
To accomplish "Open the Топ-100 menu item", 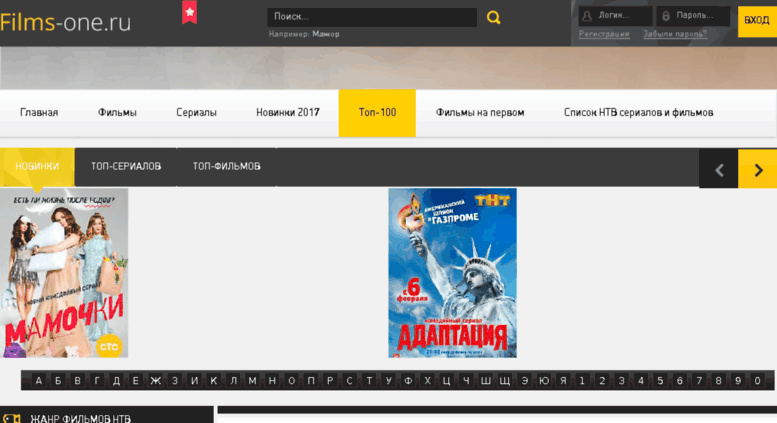I will [x=377, y=112].
